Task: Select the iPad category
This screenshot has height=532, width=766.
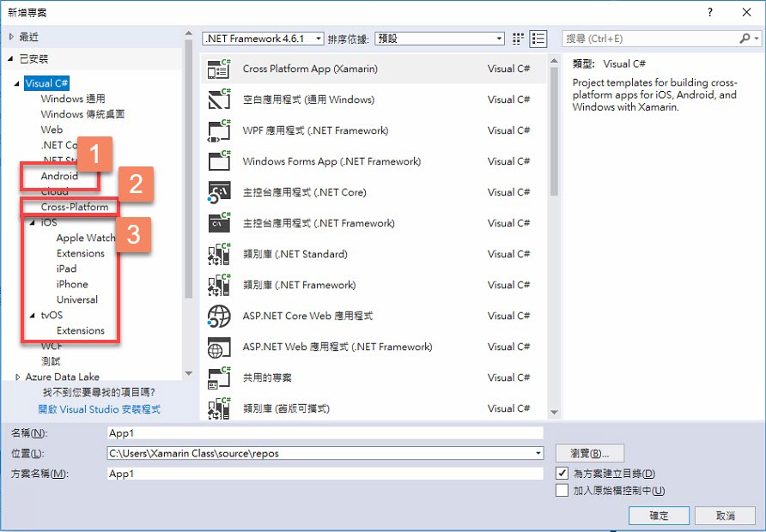Action: [x=66, y=269]
